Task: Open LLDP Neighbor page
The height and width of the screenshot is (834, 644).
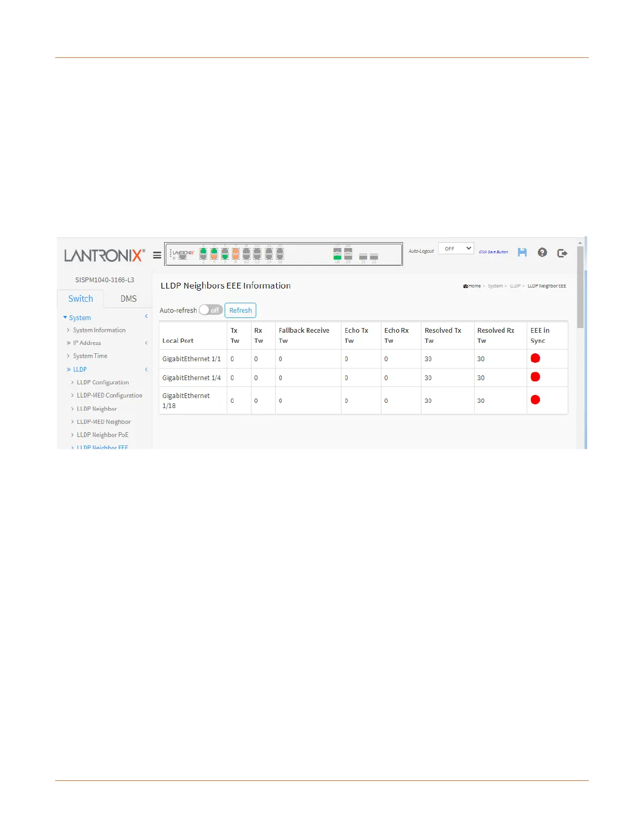Action: coord(97,409)
